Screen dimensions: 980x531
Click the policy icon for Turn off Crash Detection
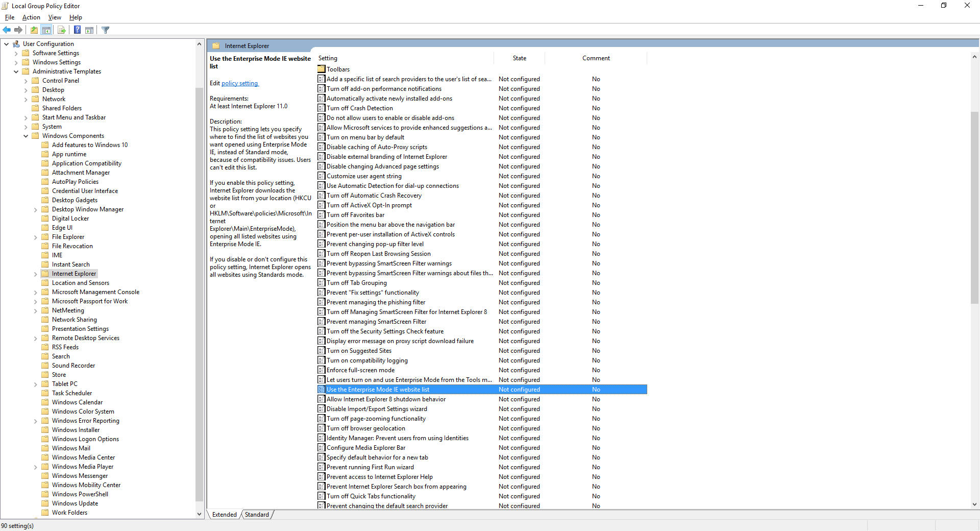click(x=322, y=108)
